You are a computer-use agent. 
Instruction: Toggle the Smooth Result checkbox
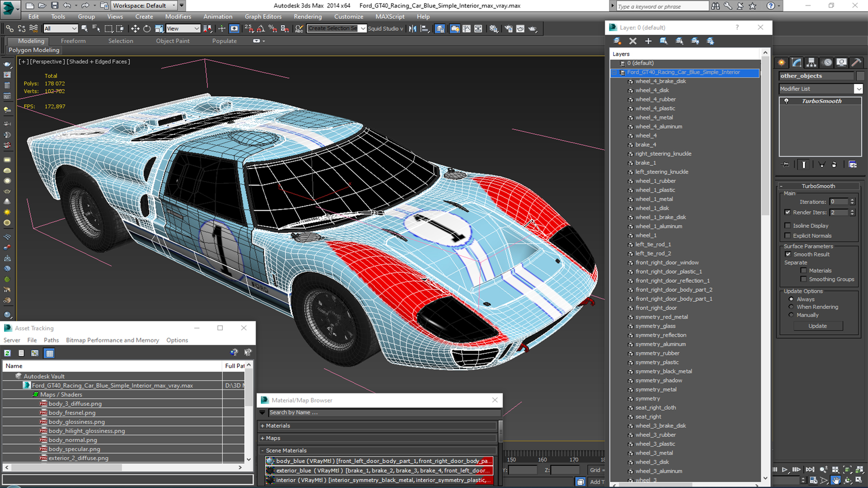point(788,254)
